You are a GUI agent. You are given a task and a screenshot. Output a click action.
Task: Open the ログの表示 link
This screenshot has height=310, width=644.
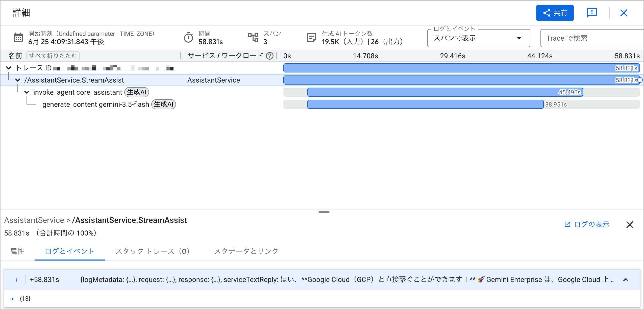coord(587,224)
